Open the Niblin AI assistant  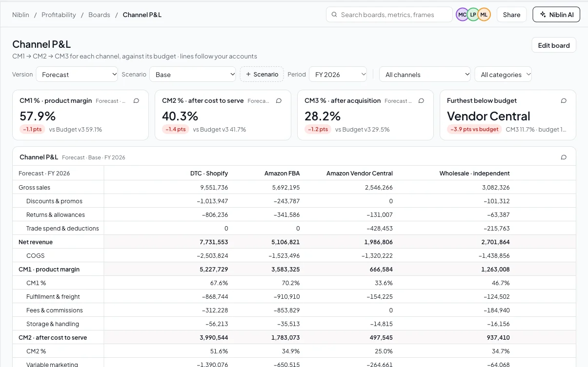click(x=556, y=15)
